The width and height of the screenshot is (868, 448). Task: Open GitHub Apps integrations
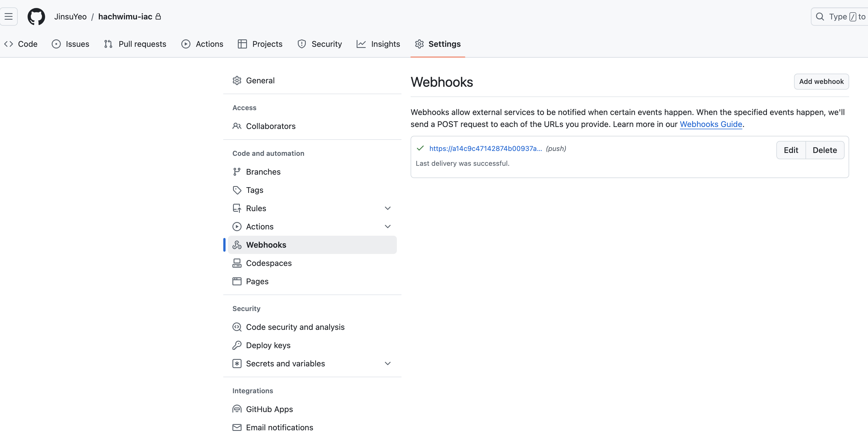(x=312, y=409)
